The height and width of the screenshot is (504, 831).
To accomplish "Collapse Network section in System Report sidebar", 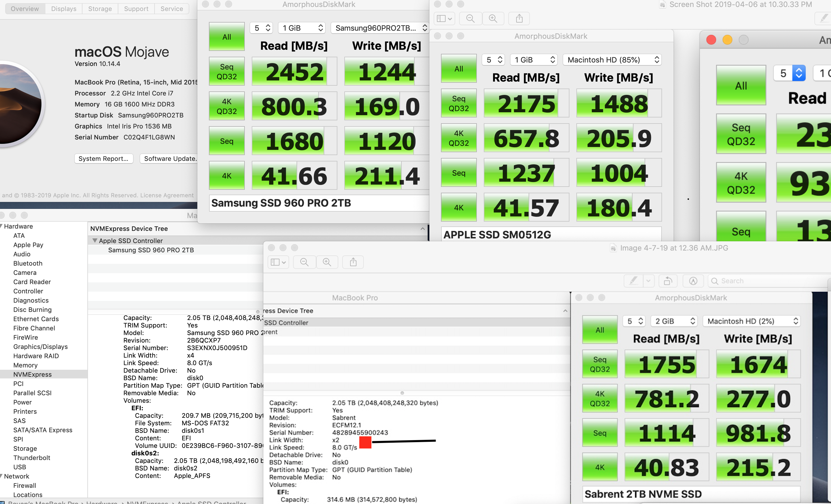I will [1, 476].
